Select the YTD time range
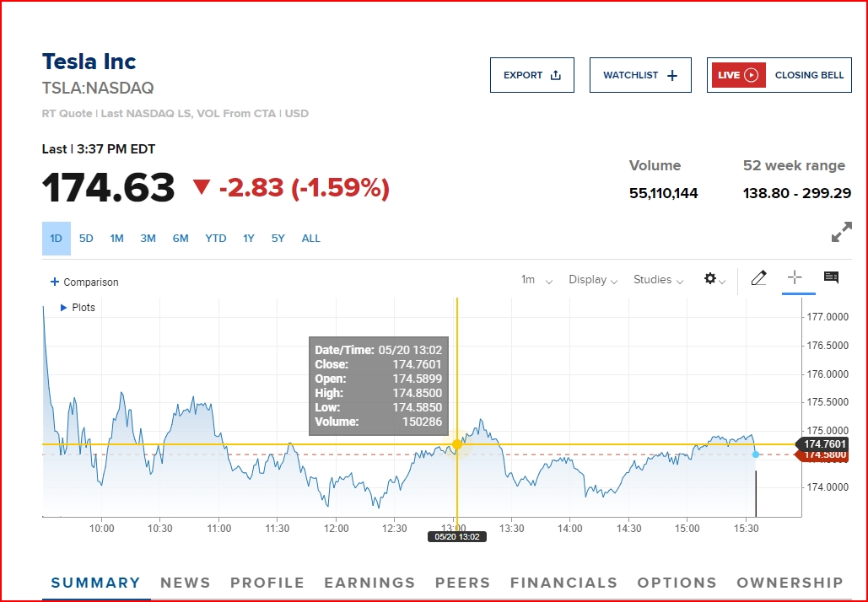The image size is (868, 602). tap(215, 239)
